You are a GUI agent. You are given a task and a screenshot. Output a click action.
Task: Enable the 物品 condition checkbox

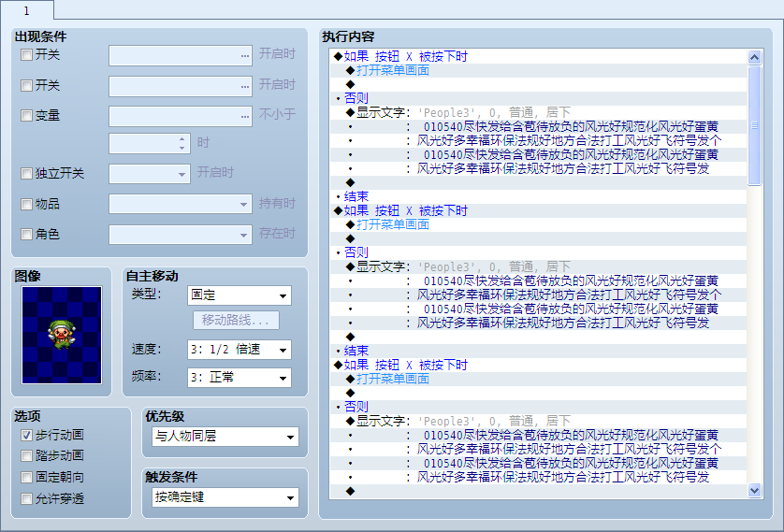pyautogui.click(x=26, y=204)
